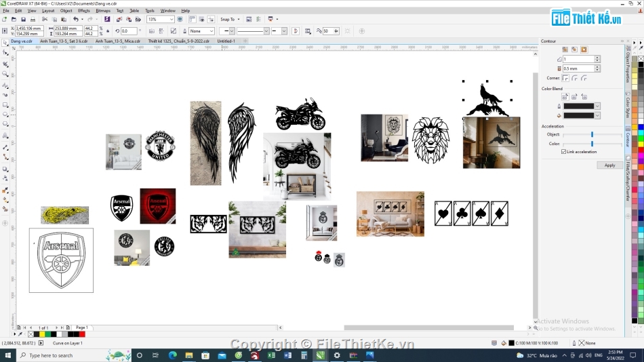Screen dimensions: 644x362
Task: Select the Pick tool in toolbox
Action: coord(5,43)
